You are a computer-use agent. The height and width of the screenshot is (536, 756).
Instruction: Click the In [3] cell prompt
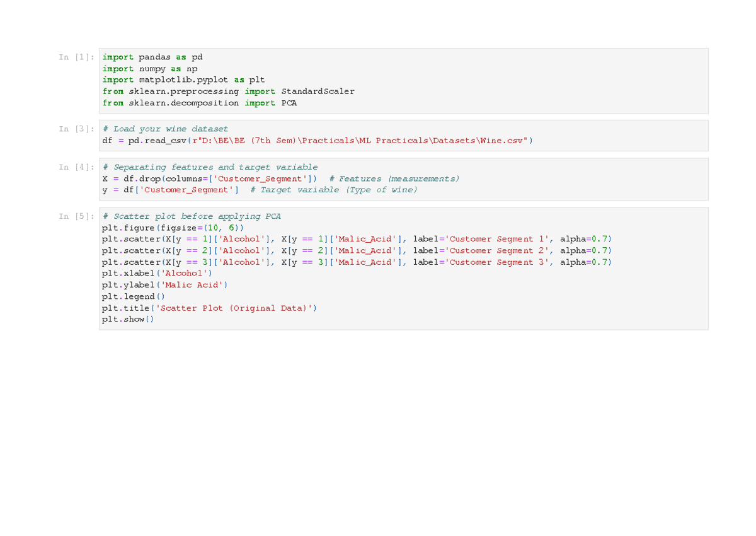point(77,129)
